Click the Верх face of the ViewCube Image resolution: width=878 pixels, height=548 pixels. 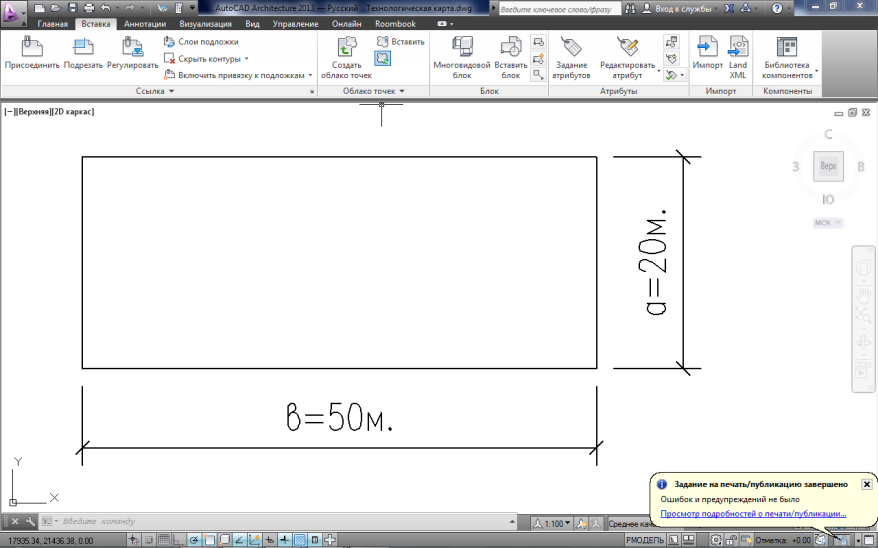[x=828, y=166]
